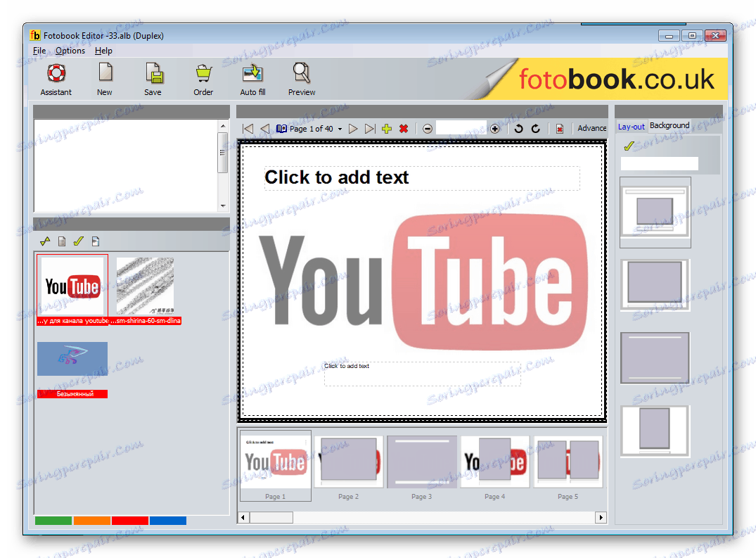The width and height of the screenshot is (756, 558).
Task: Create a New photobook
Action: [105, 80]
